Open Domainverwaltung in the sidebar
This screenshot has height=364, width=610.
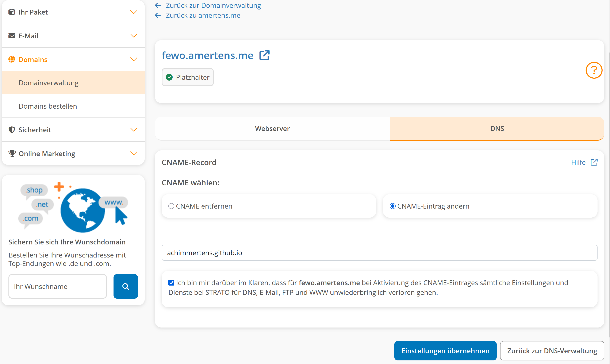point(73,83)
